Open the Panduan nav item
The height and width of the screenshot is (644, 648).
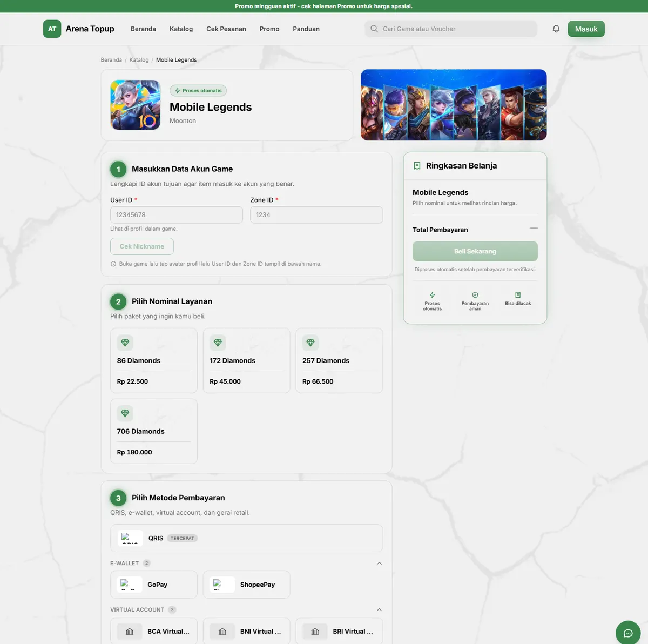(306, 29)
